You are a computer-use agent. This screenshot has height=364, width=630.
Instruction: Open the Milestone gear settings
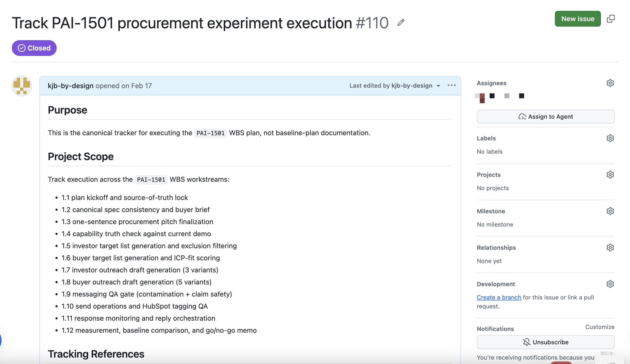pos(610,211)
